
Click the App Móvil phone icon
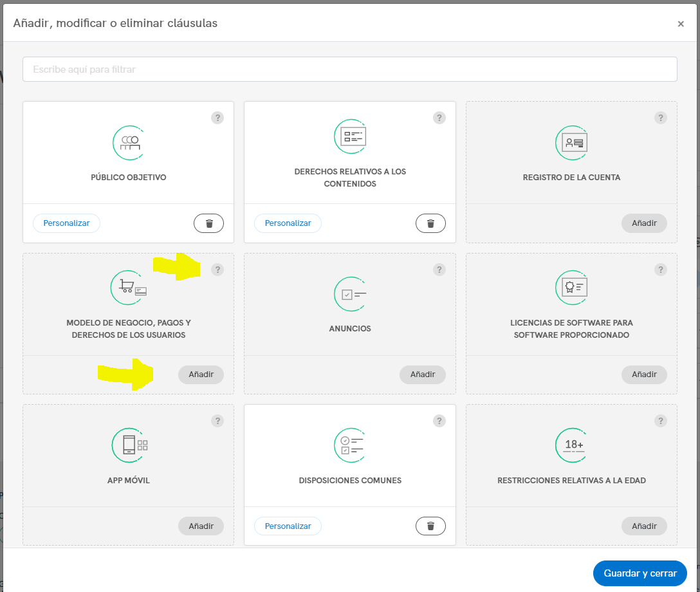[129, 445]
